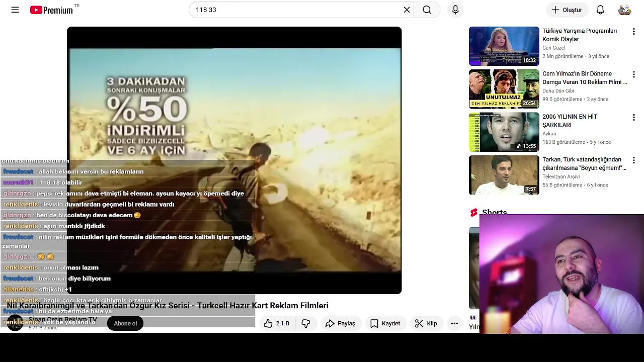
Task: Open channel Aykan
Action: click(x=549, y=134)
